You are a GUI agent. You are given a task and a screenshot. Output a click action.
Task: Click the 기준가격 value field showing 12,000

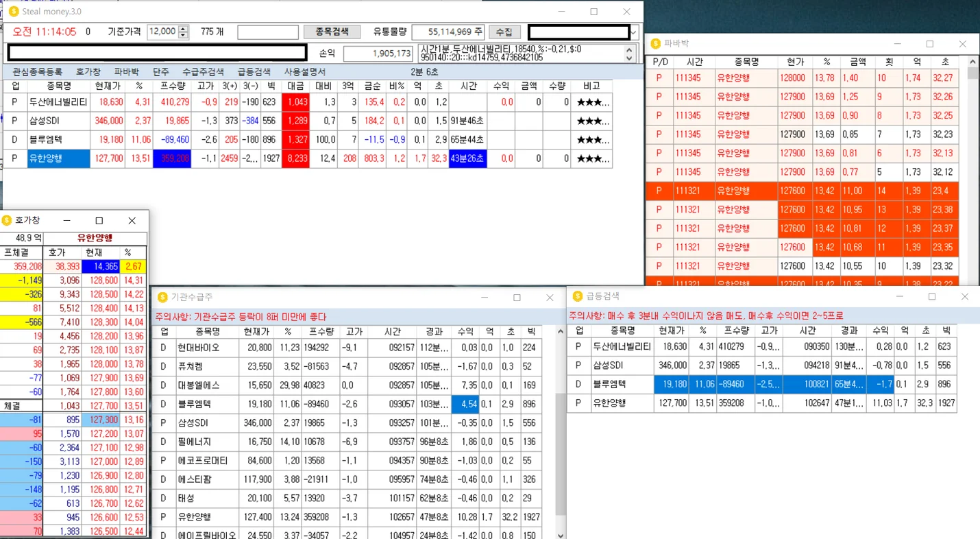click(x=162, y=32)
